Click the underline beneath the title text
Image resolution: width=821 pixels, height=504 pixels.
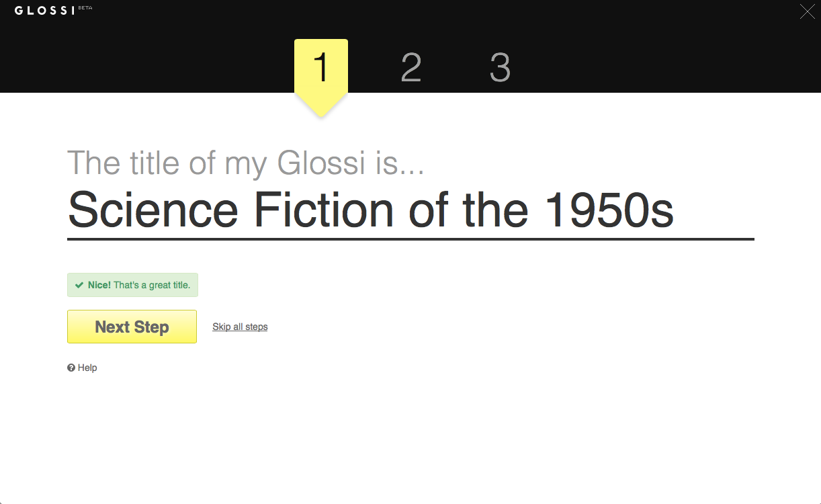click(410, 239)
